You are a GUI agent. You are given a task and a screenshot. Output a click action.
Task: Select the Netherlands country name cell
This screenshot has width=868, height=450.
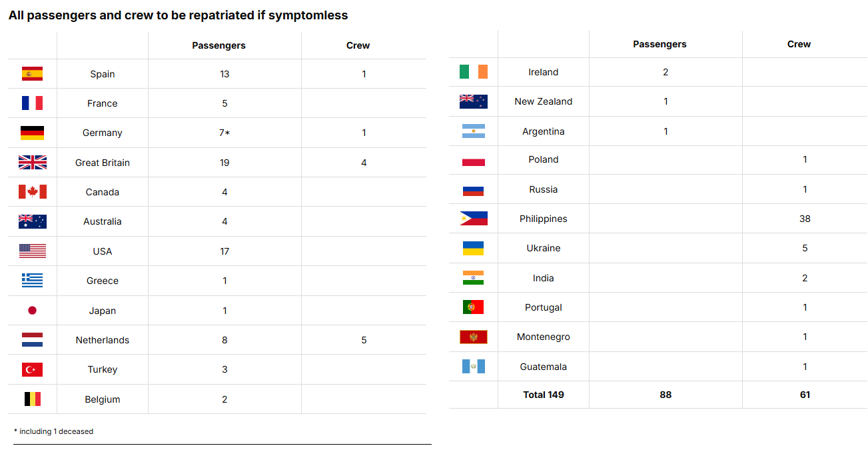coord(103,340)
